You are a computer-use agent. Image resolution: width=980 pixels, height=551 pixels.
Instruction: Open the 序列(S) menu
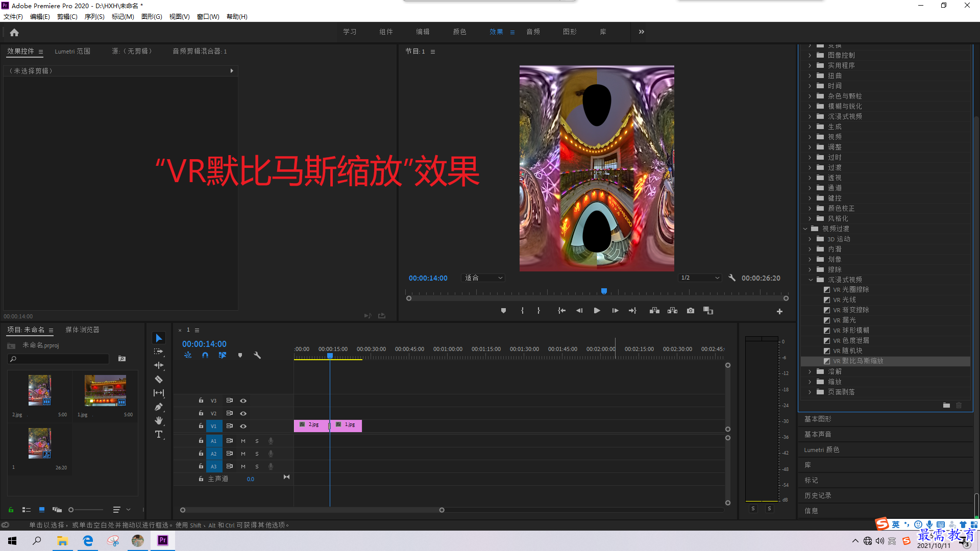[94, 17]
